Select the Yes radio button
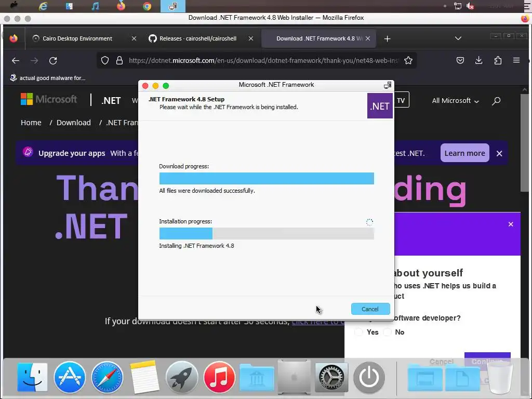This screenshot has width=532, height=399. [x=358, y=332]
